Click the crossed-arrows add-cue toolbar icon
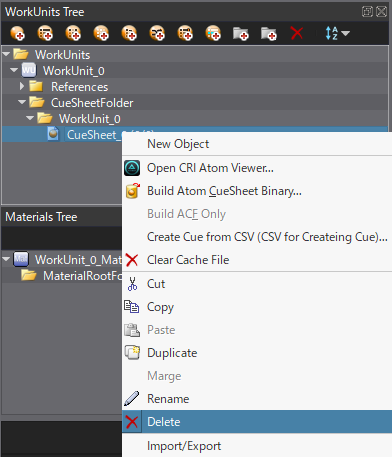Image resolution: width=392 pixels, height=457 pixels. (x=157, y=33)
